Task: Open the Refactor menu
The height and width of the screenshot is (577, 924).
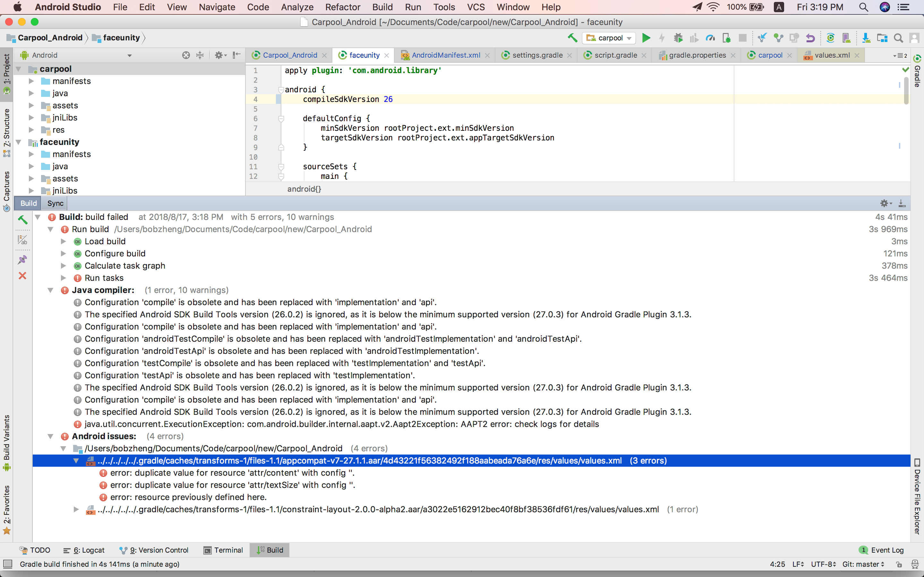Action: pos(343,7)
